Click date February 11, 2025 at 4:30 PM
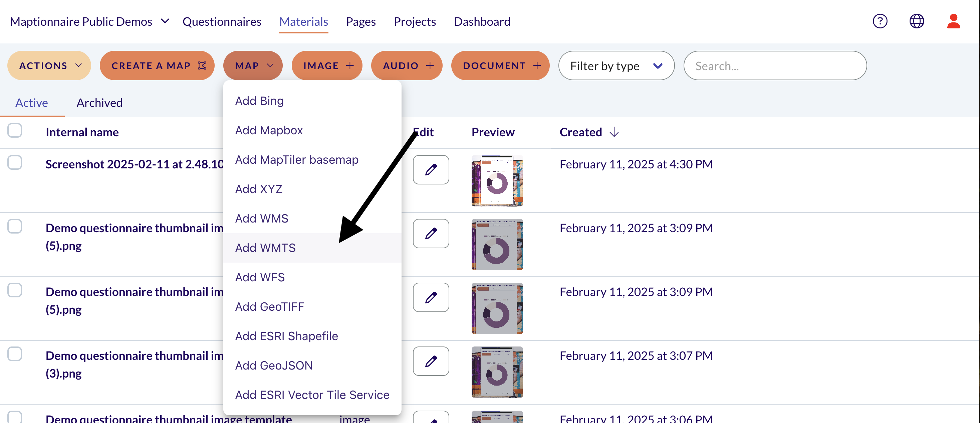Viewport: 980px width, 423px height. click(636, 164)
